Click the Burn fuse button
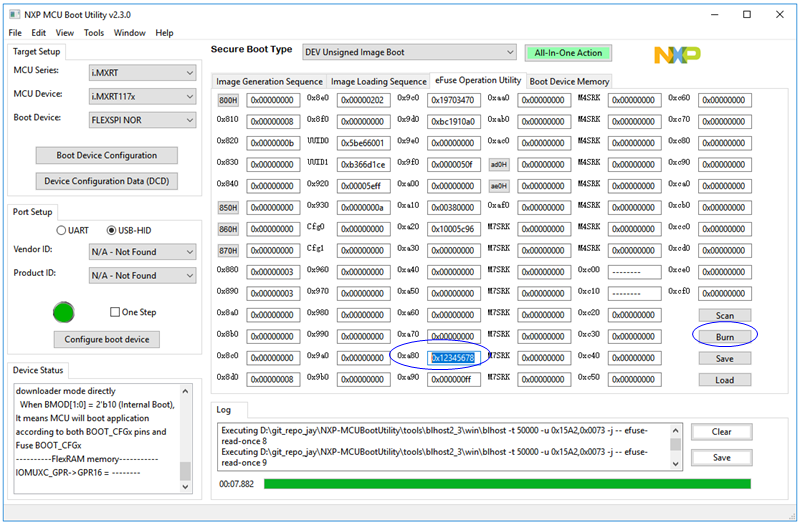Screen dimensions: 800x525 tap(724, 337)
